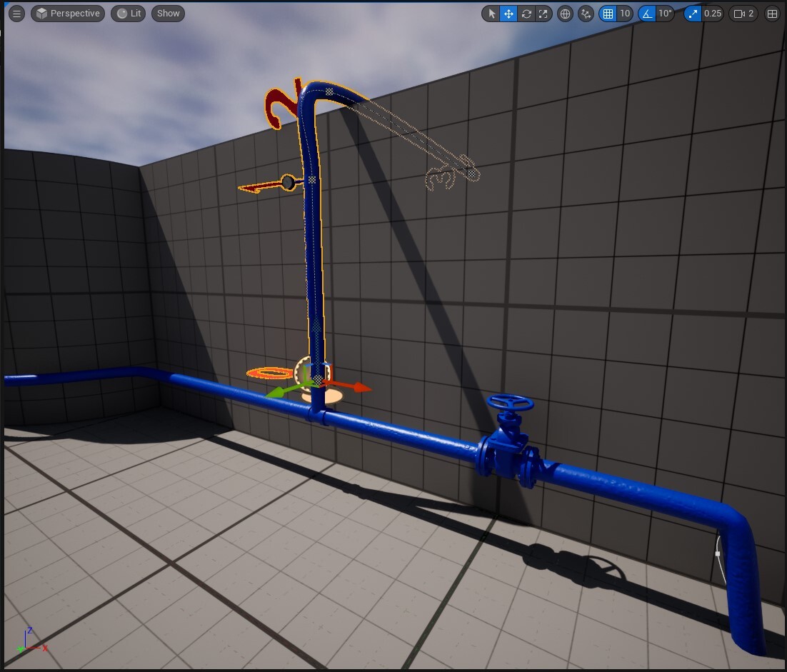787x672 pixels.
Task: Switch to the Scale gizmo tool
Action: tap(543, 13)
